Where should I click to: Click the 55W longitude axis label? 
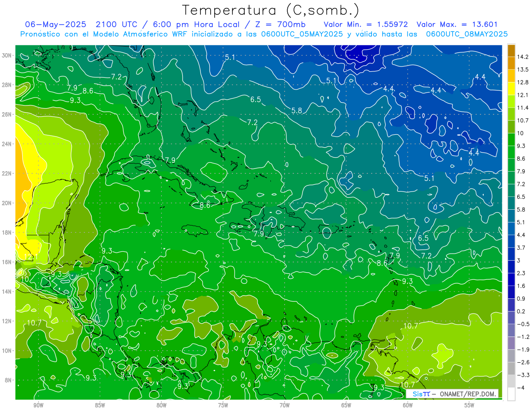pyautogui.click(x=469, y=405)
